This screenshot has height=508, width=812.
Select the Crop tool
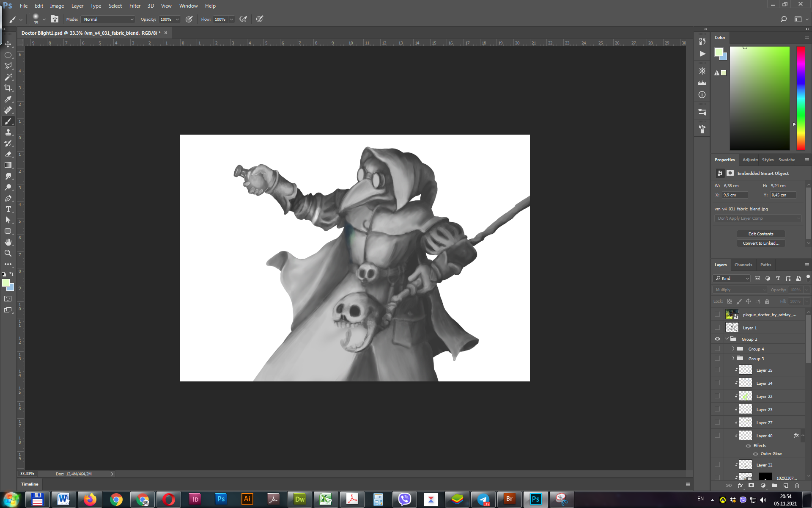(x=8, y=88)
